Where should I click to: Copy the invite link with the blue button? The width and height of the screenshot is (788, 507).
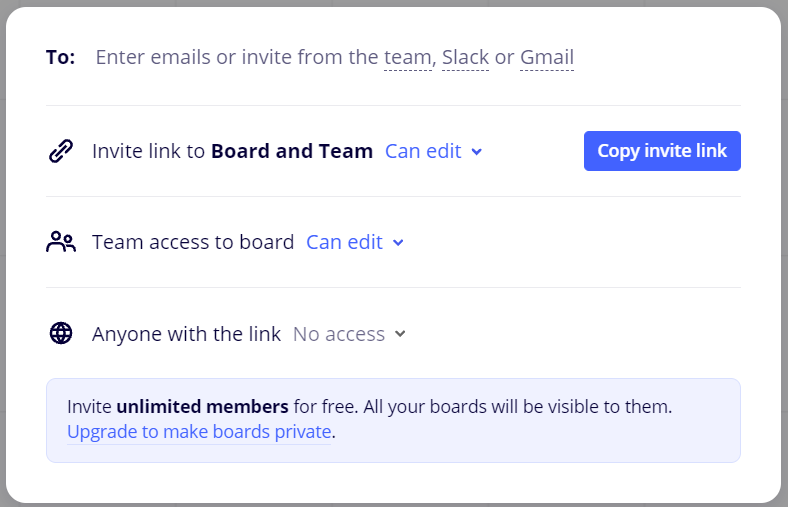[x=662, y=151]
